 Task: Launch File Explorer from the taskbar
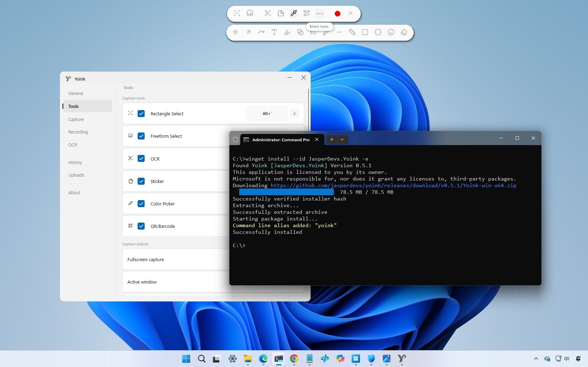[x=248, y=359]
